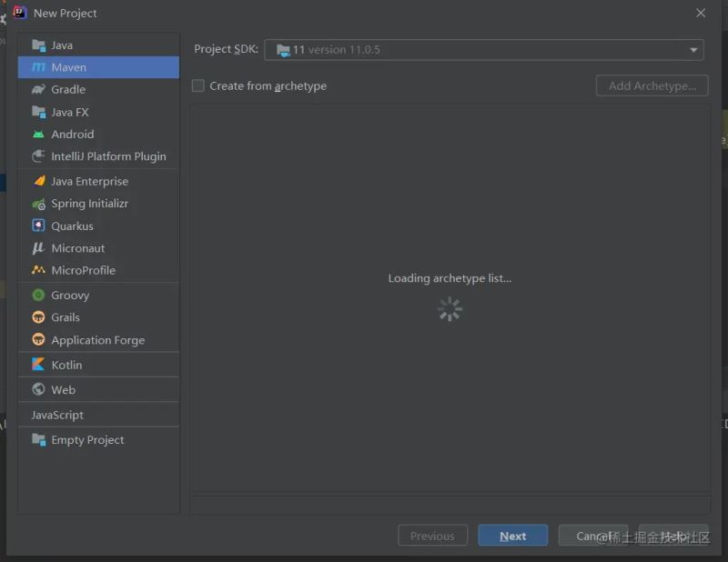Click the loading spinner in archetype panel
The height and width of the screenshot is (562, 728).
[x=450, y=309]
